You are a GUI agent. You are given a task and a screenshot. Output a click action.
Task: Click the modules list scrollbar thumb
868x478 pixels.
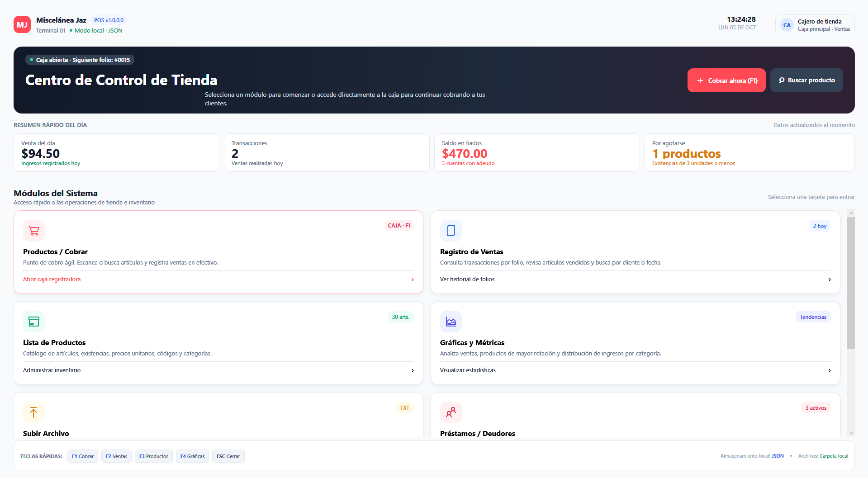pos(851,283)
